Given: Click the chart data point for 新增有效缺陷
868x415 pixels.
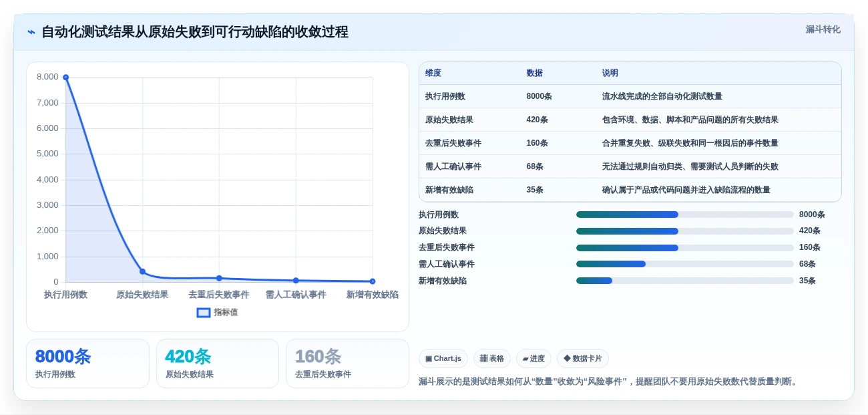Looking at the screenshot, I should (x=373, y=281).
